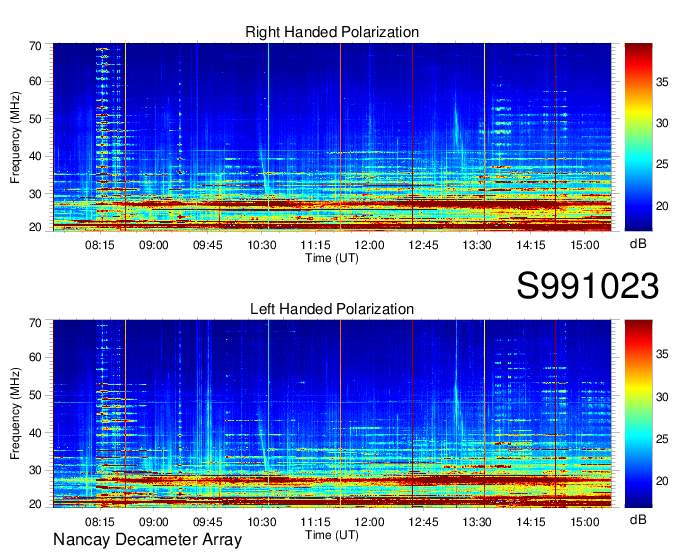Click the 15:00 time tick of Left Handed plot
This screenshot has height=552, width=680.
pyautogui.click(x=585, y=522)
